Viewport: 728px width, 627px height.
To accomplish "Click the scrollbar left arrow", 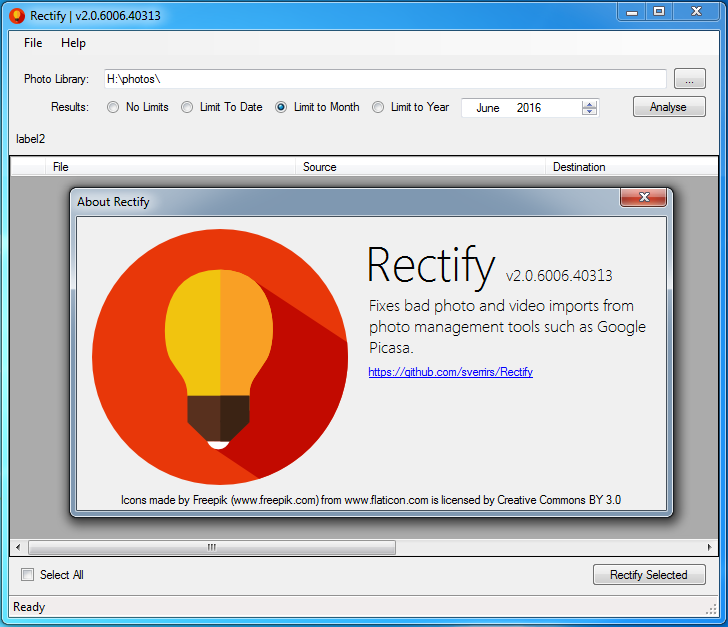I will point(18,547).
